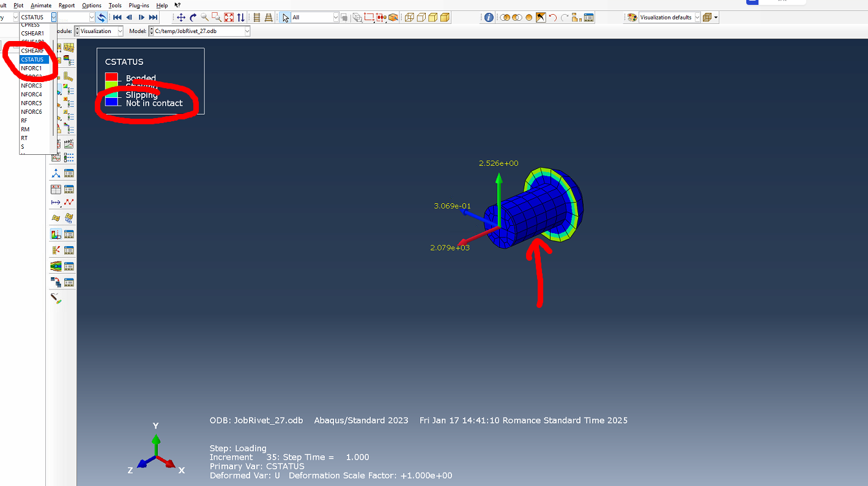
Task: Click the red Bonded legend swatch
Action: (111, 77)
